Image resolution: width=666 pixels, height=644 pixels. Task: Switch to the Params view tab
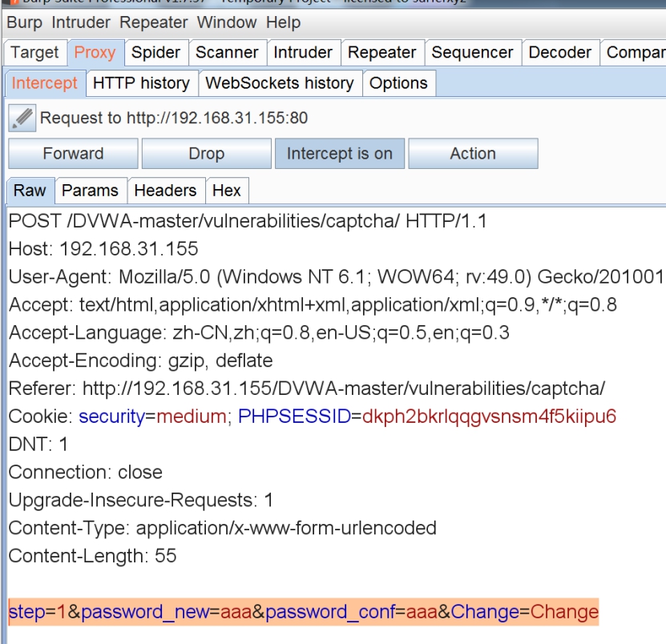[x=90, y=191]
